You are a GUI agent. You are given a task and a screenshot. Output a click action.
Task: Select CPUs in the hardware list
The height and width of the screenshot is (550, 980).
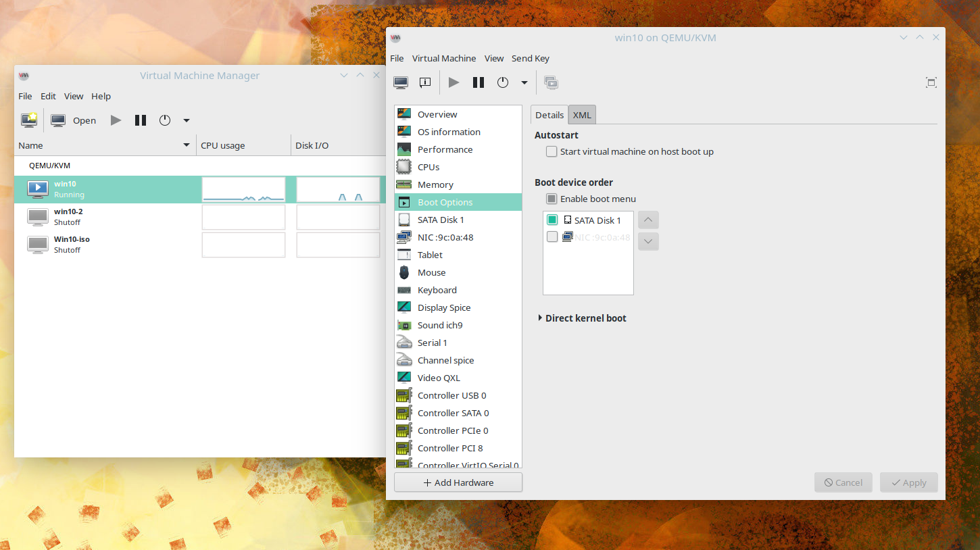[x=458, y=167]
